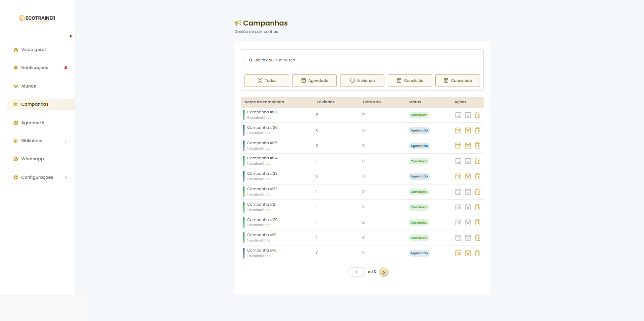The width and height of the screenshot is (644, 321).
Task: Delete Campanha #26 with trash icon
Action: click(478, 130)
